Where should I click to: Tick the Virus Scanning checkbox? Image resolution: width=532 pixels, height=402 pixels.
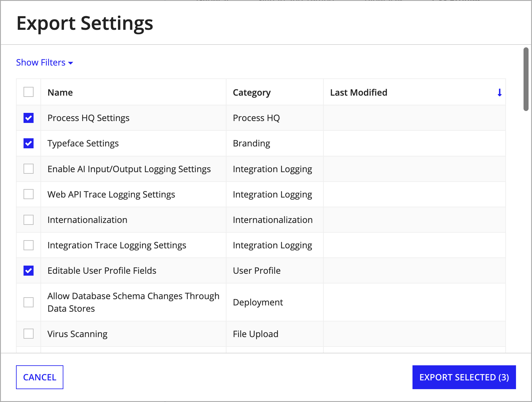29,334
